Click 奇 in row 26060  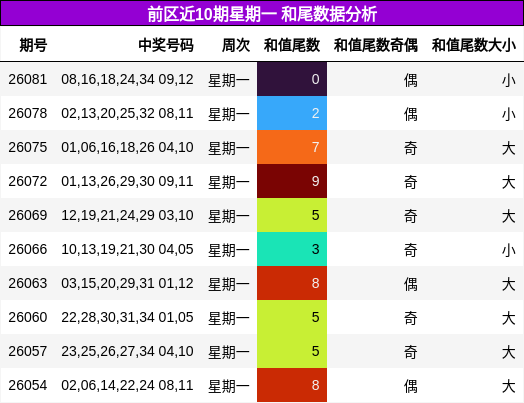[x=411, y=318]
